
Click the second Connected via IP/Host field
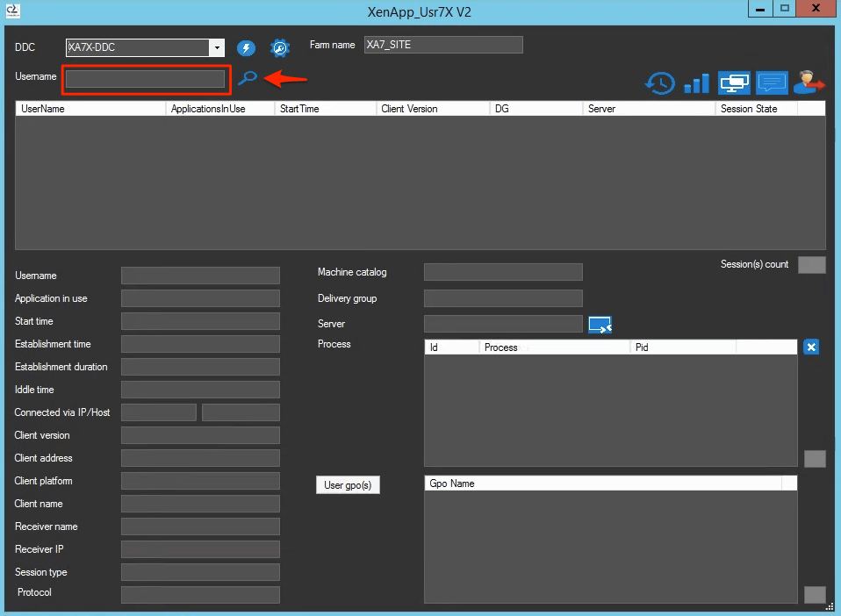coord(241,412)
